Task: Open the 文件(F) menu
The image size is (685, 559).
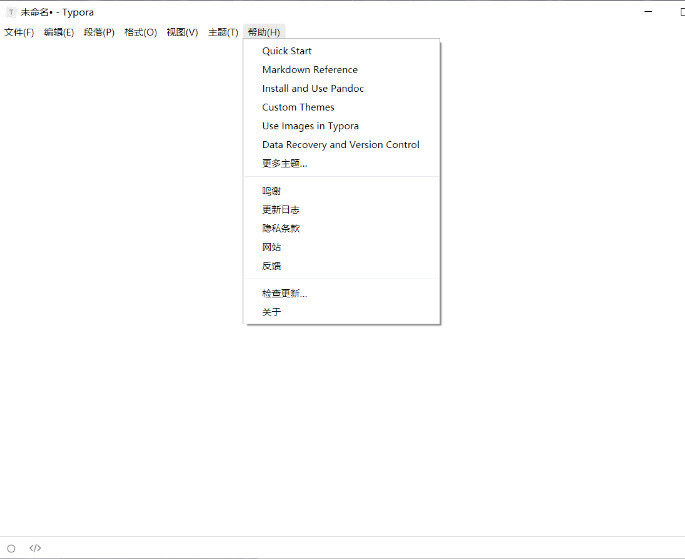Action: tap(19, 32)
